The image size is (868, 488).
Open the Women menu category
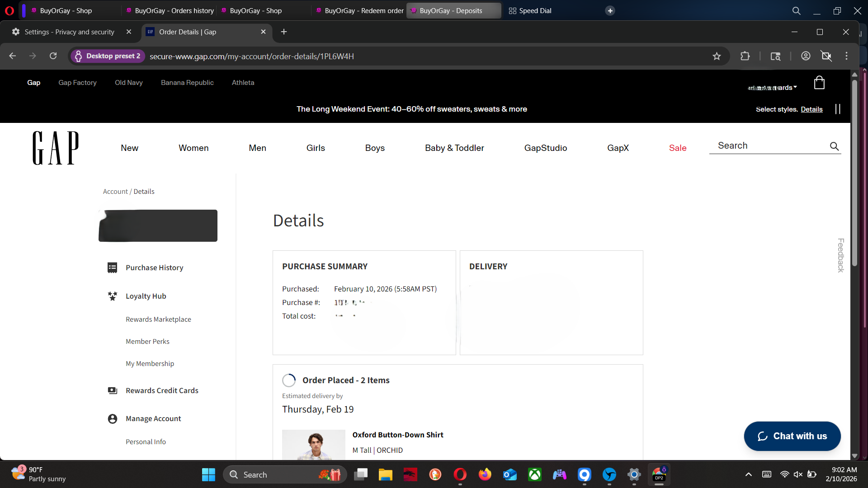pyautogui.click(x=193, y=148)
